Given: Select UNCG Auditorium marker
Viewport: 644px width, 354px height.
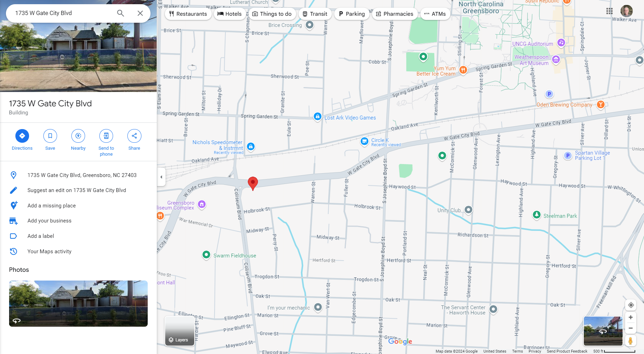Looking at the screenshot, I should [561, 43].
